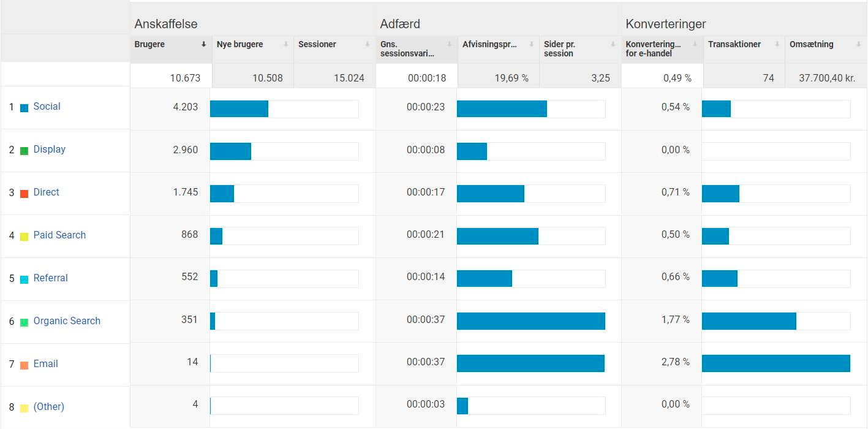Click the sort arrow in Brugere column

coord(203,44)
